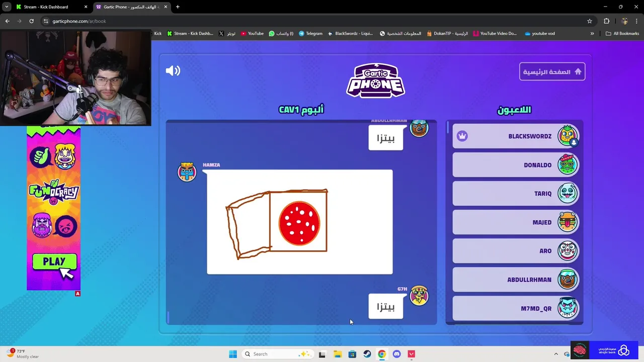Select the DONALDO player row

[x=516, y=165]
